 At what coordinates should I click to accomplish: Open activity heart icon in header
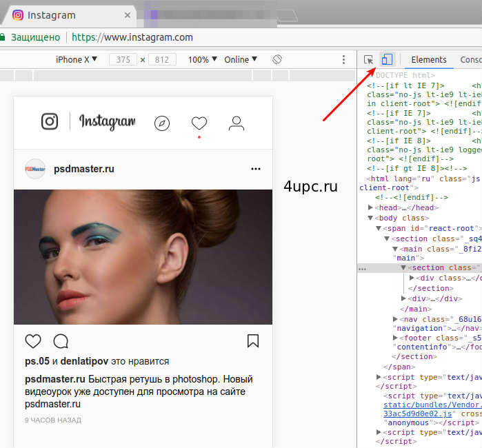pos(199,123)
